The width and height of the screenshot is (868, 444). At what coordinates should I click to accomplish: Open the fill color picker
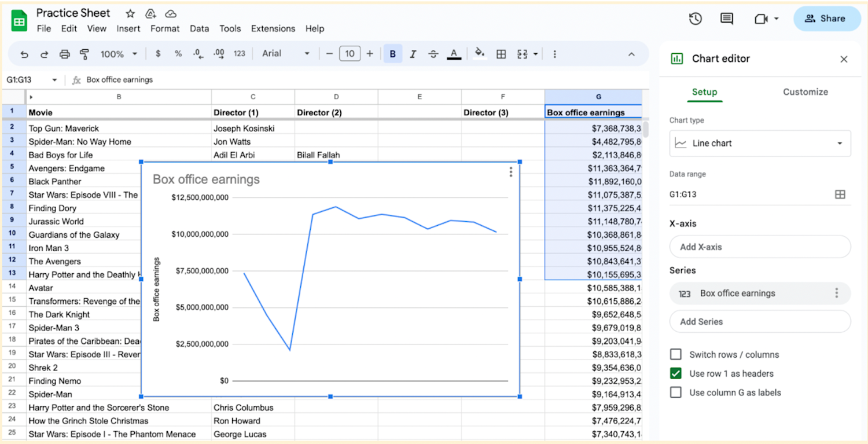click(x=480, y=54)
